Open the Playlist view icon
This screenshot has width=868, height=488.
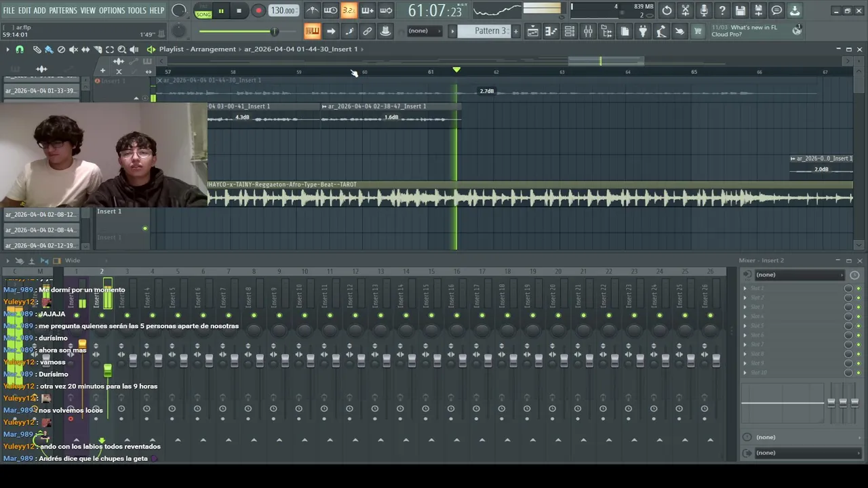(x=533, y=31)
